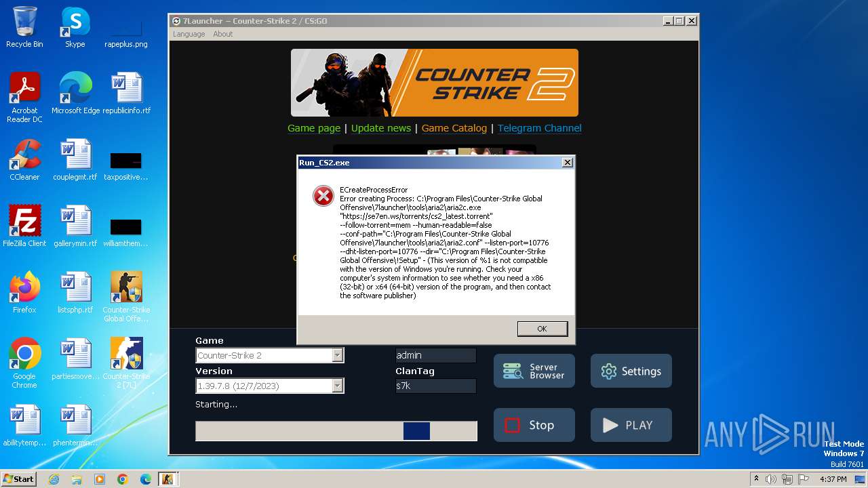The width and height of the screenshot is (868, 488).
Task: Open Edge from the taskbar
Action: click(x=146, y=479)
